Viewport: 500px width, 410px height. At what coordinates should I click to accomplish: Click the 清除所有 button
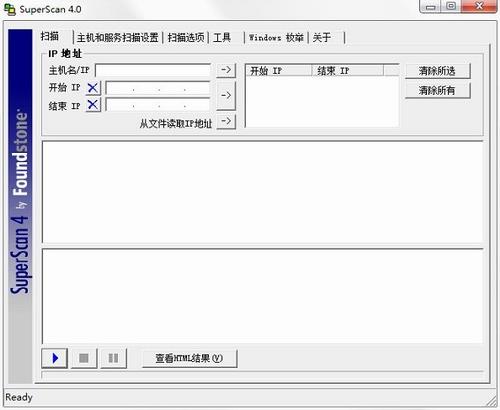pyautogui.click(x=437, y=90)
